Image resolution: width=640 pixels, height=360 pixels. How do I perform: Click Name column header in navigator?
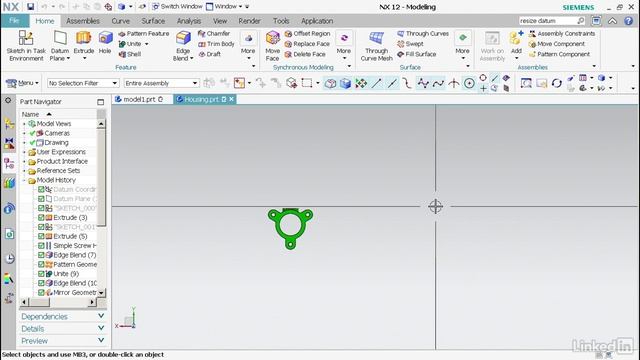[31, 114]
